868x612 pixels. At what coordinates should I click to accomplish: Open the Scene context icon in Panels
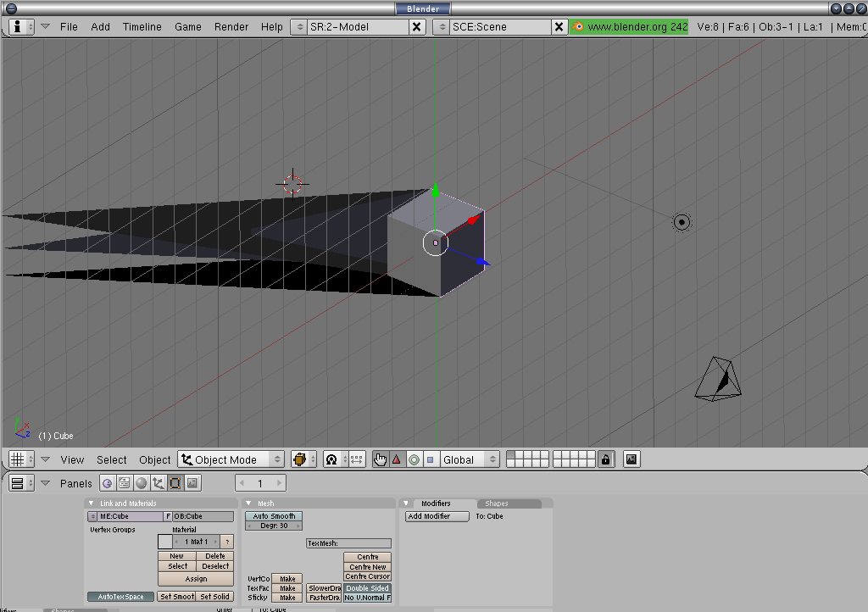click(x=192, y=483)
